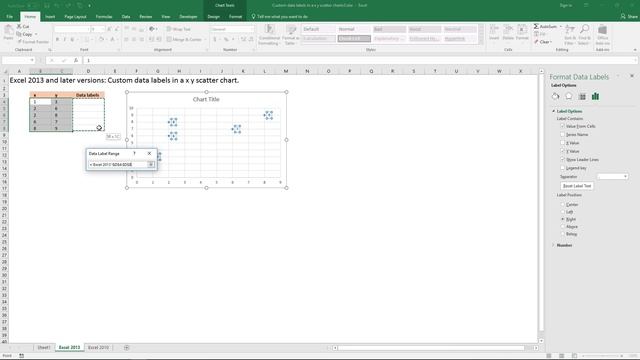
Task: Click collapse button in Data Label Range box
Action: [x=151, y=164]
